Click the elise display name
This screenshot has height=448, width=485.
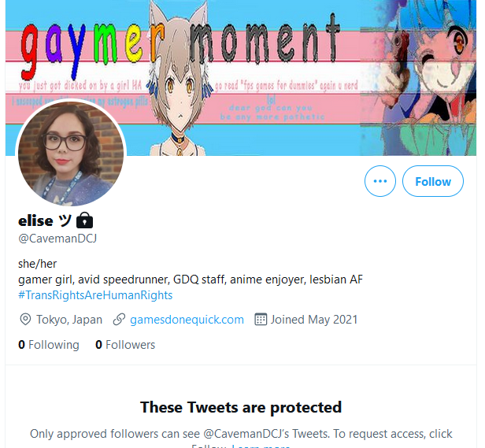(x=35, y=221)
